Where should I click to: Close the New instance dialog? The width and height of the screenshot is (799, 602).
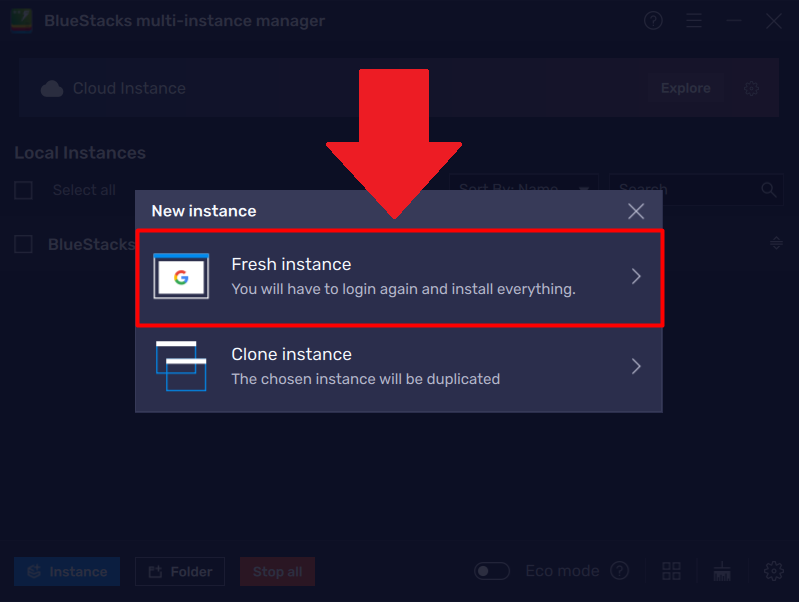[636, 211]
